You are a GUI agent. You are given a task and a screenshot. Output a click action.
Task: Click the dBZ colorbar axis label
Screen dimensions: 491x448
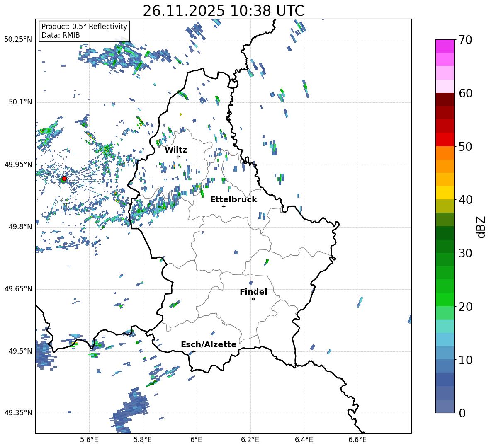click(x=481, y=227)
